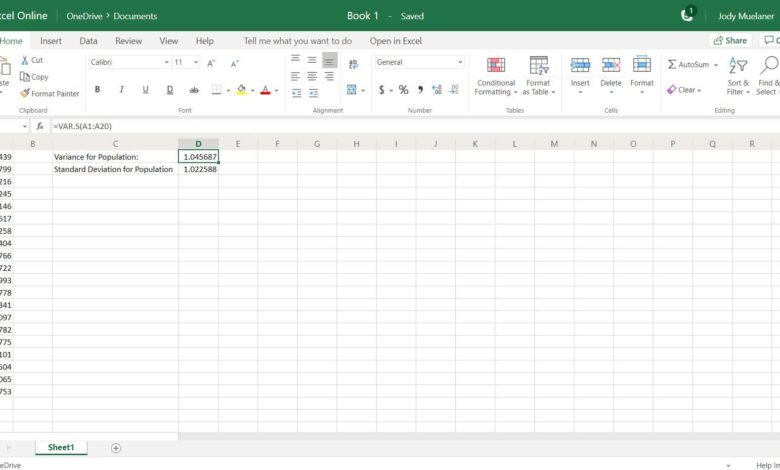Viewport: 780px width, 470px height.
Task: Open the Borders dropdown arrow
Action: (x=228, y=91)
